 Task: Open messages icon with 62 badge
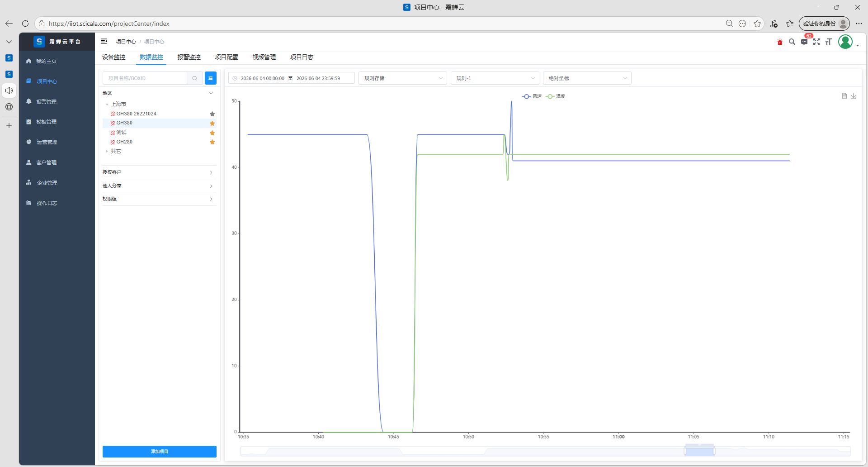804,42
